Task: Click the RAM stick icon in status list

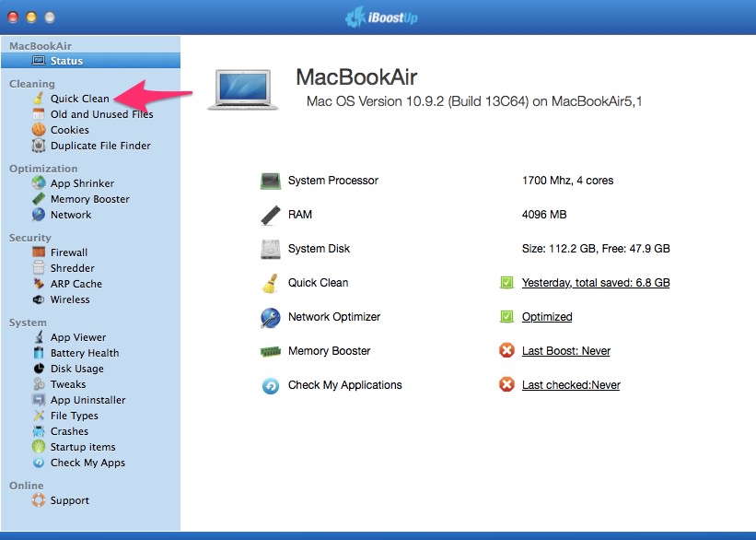Action: click(271, 216)
